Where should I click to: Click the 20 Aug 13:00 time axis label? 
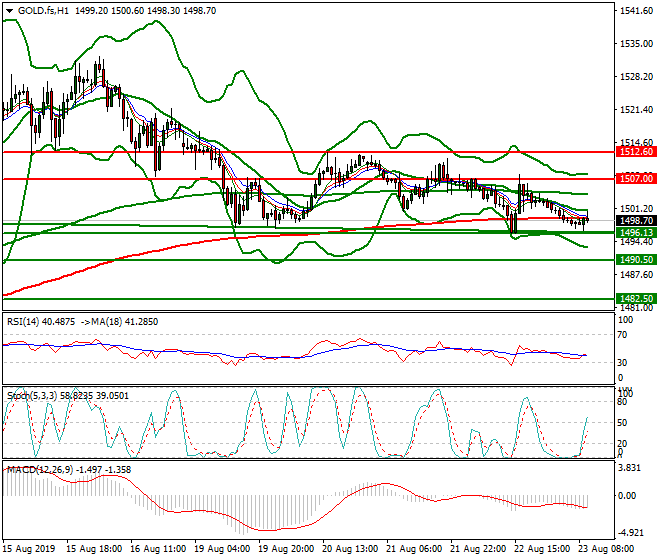[350, 549]
